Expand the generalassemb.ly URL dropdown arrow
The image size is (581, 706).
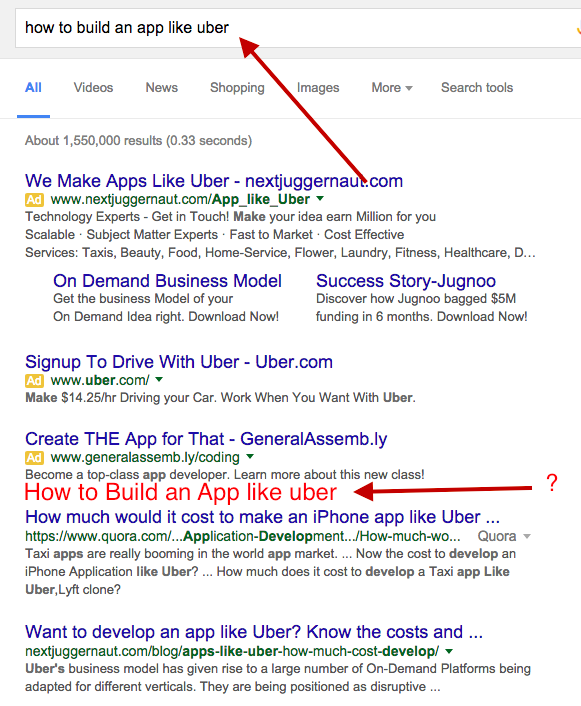(x=250, y=457)
